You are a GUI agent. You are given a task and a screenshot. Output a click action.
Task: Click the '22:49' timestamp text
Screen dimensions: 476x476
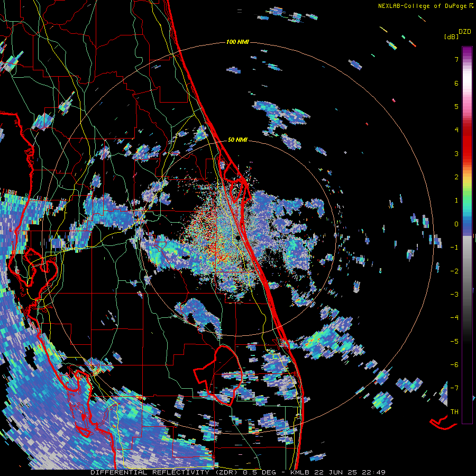[x=374, y=472]
